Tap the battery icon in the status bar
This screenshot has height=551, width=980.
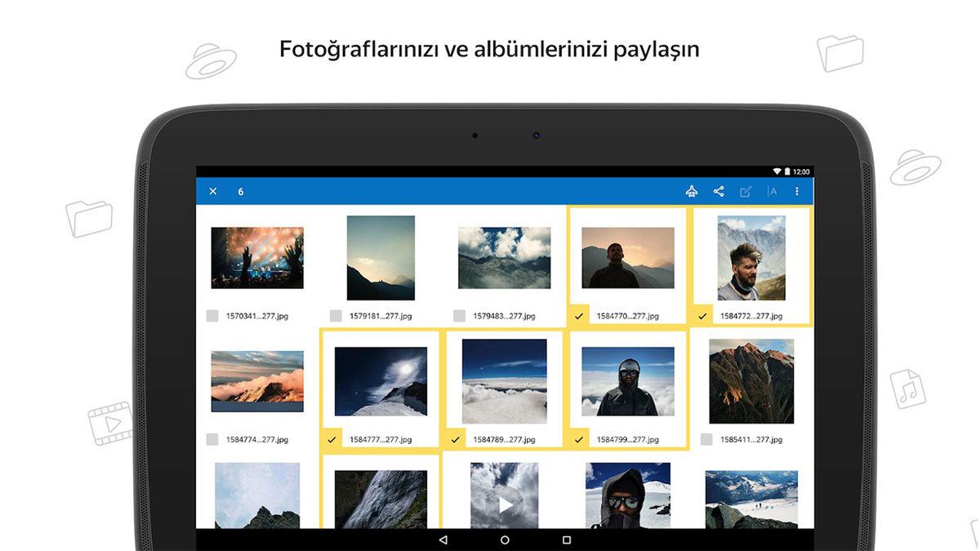pyautogui.click(x=787, y=171)
